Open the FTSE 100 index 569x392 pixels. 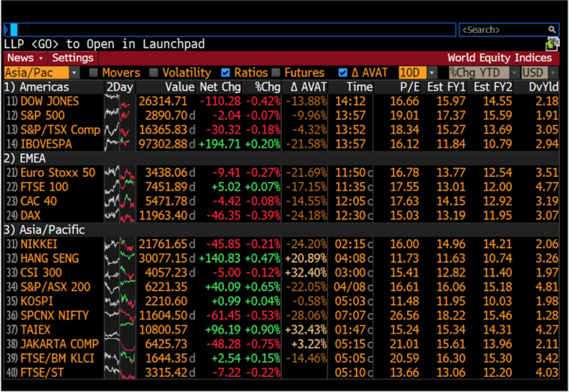coord(44,187)
